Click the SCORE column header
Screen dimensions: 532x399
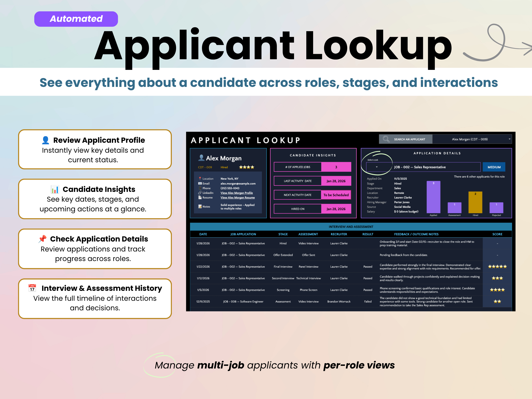pos(497,234)
